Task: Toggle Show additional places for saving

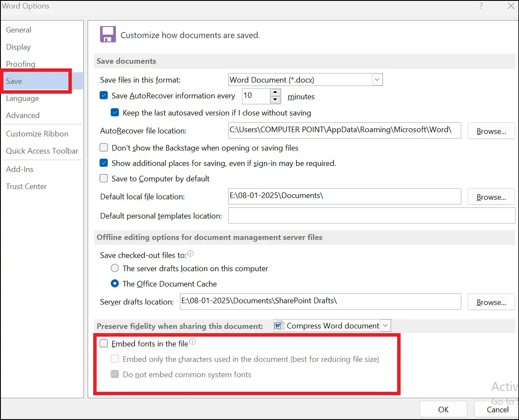Action: (104, 163)
